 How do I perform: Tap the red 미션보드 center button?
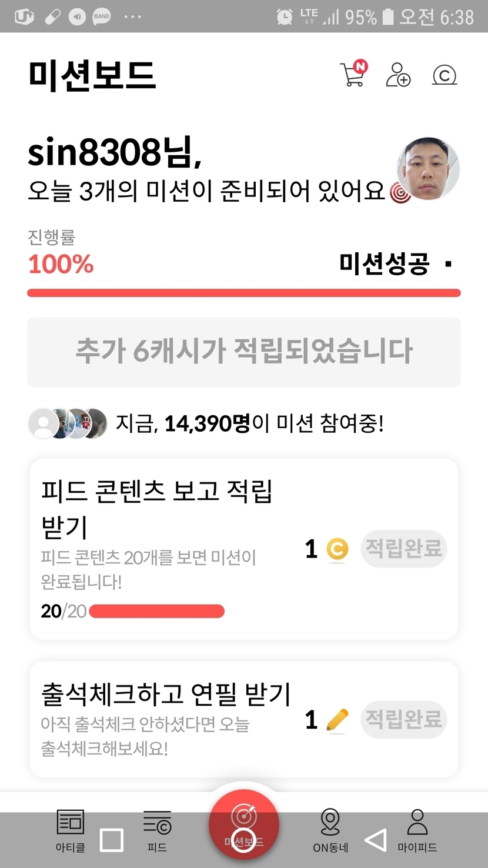243,823
